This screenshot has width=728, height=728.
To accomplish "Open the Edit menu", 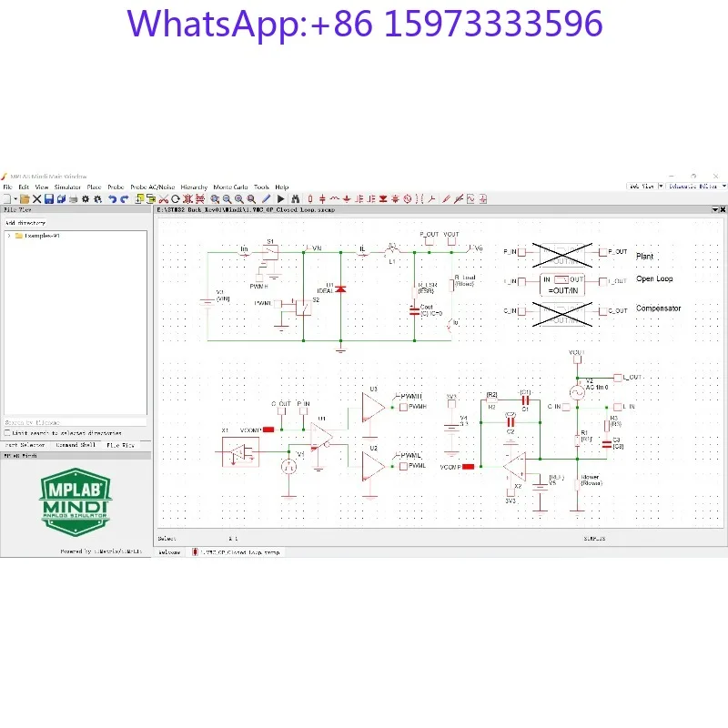I will (x=24, y=187).
